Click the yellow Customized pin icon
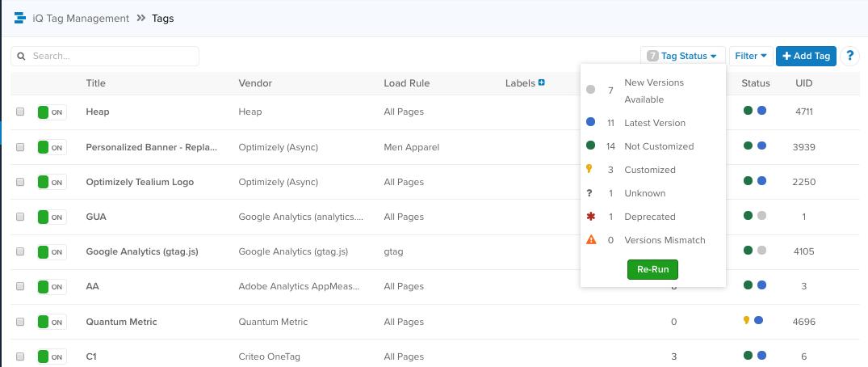868x367 pixels. click(x=589, y=168)
